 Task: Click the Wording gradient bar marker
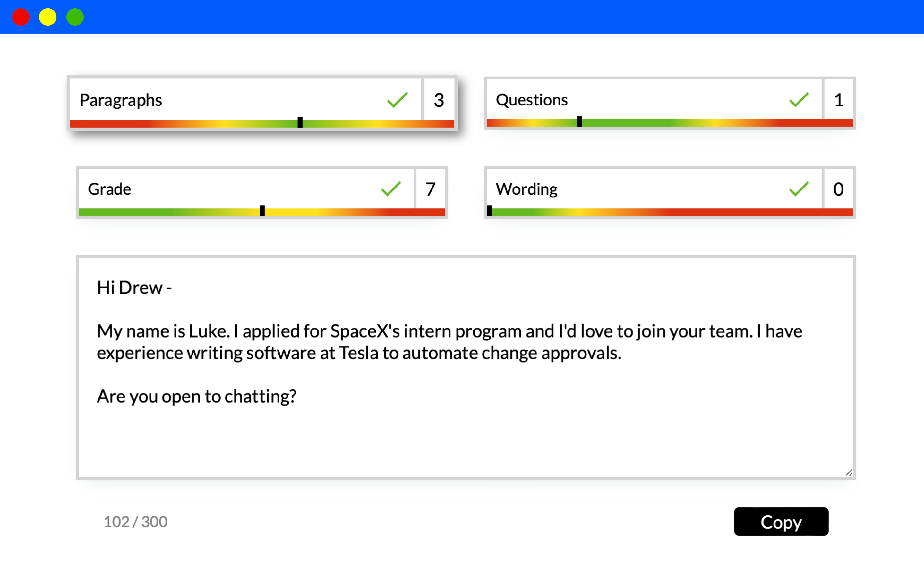pos(489,211)
